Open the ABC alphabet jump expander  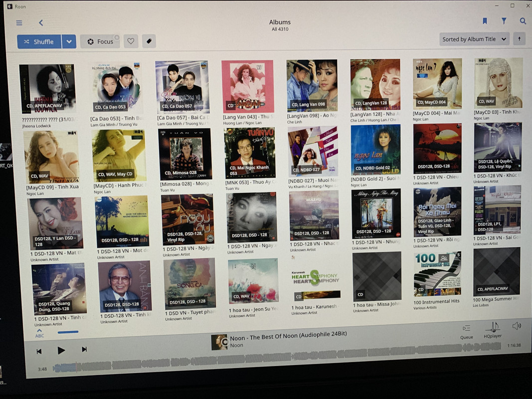[x=39, y=333]
